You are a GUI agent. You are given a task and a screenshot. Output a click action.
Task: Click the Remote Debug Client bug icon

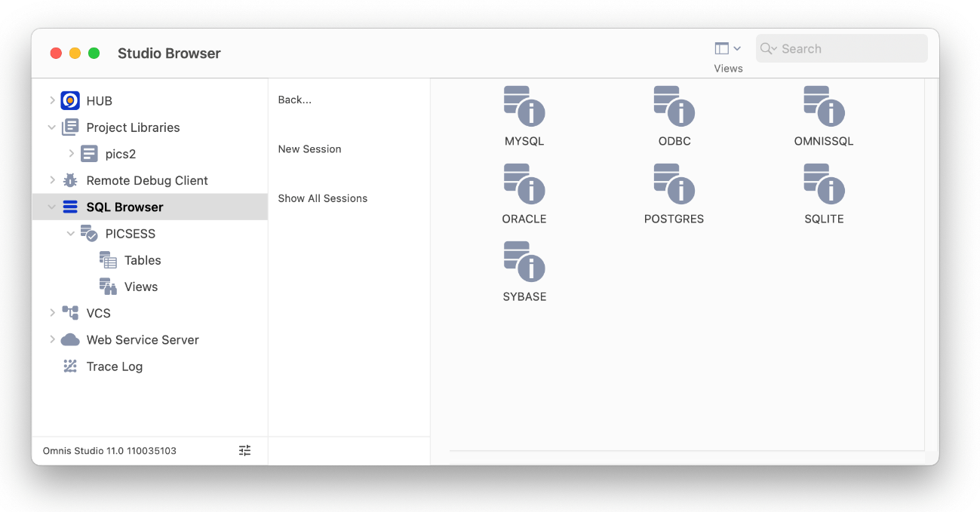[70, 180]
